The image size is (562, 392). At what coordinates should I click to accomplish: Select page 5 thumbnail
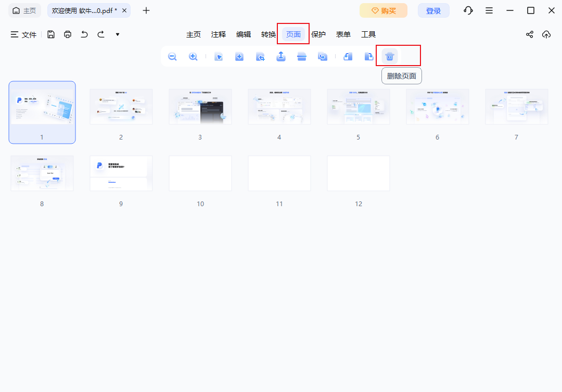pyautogui.click(x=359, y=107)
